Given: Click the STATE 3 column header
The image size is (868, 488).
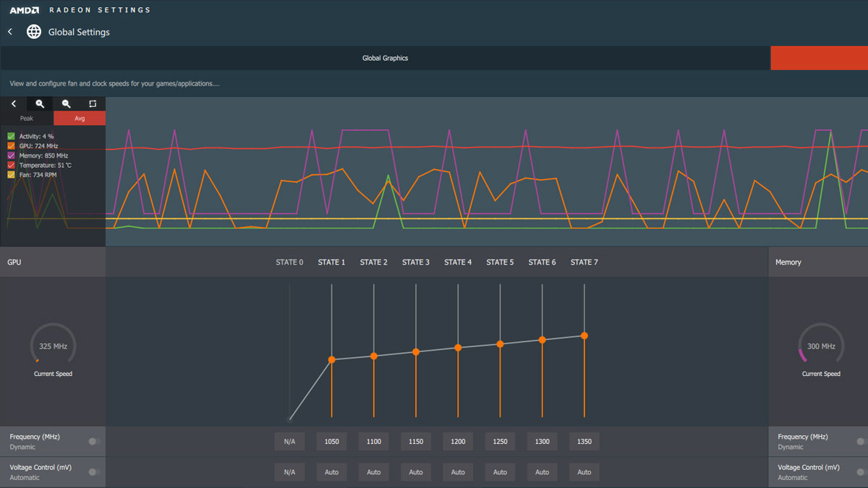Looking at the screenshot, I should [x=416, y=262].
